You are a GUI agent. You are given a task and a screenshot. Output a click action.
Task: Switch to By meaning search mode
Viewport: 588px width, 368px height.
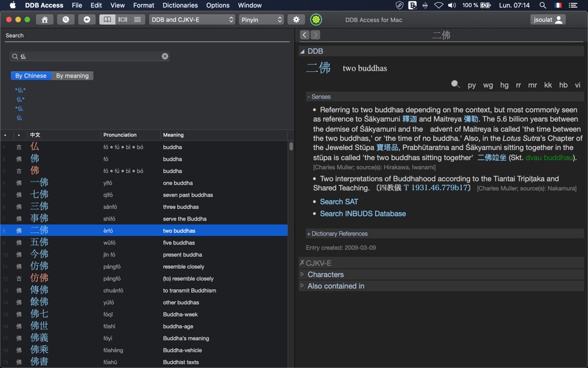[x=72, y=76]
